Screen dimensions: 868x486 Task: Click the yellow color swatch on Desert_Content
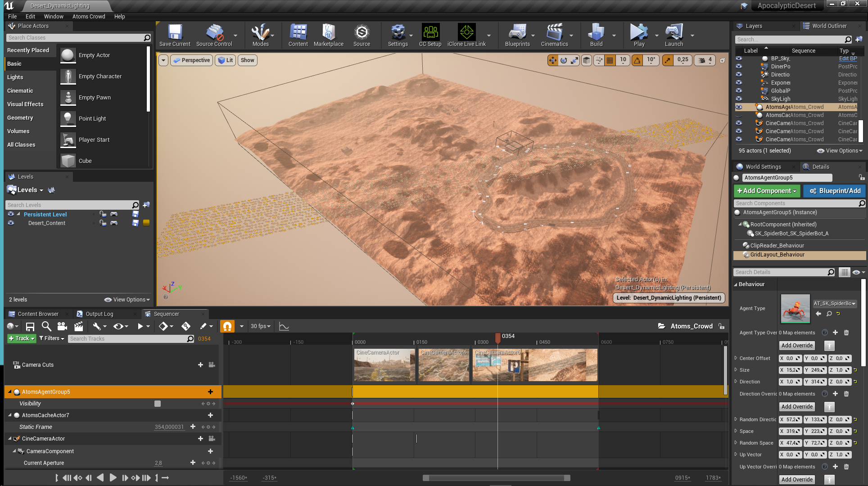pos(146,223)
